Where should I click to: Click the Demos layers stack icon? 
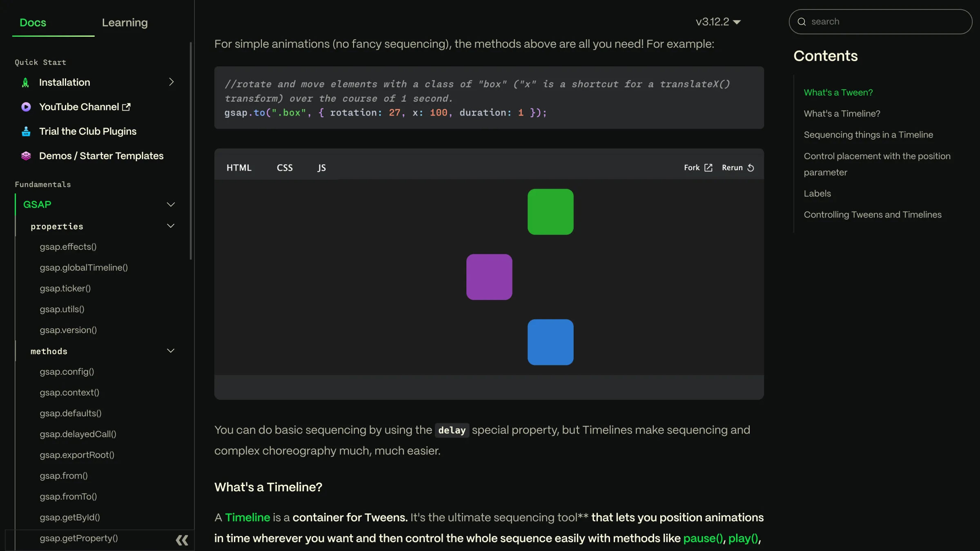tap(26, 156)
